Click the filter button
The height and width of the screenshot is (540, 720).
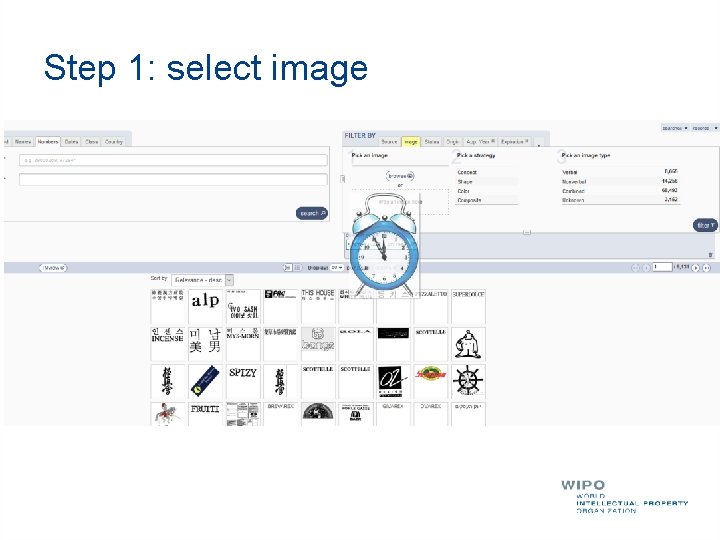705,225
